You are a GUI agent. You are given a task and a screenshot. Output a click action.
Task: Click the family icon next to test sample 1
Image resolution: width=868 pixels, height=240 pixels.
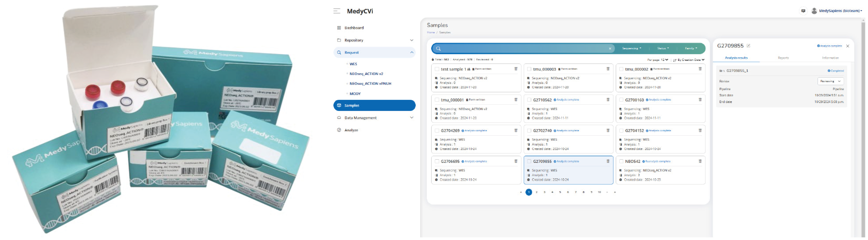[468, 69]
